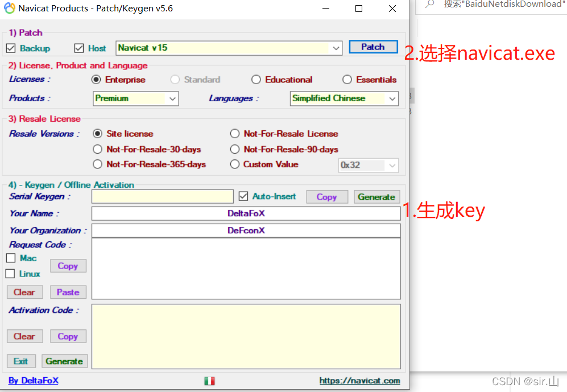
Task: Choose the Site license resale version
Action: pyautogui.click(x=98, y=134)
